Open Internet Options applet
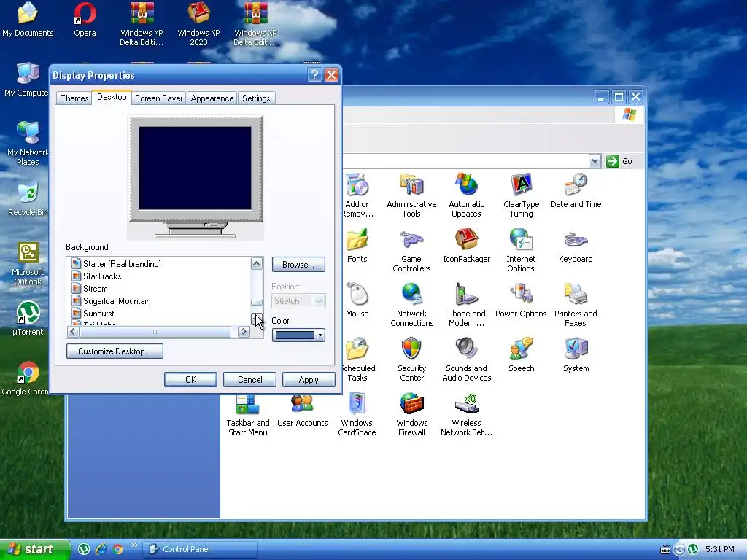 [x=521, y=250]
